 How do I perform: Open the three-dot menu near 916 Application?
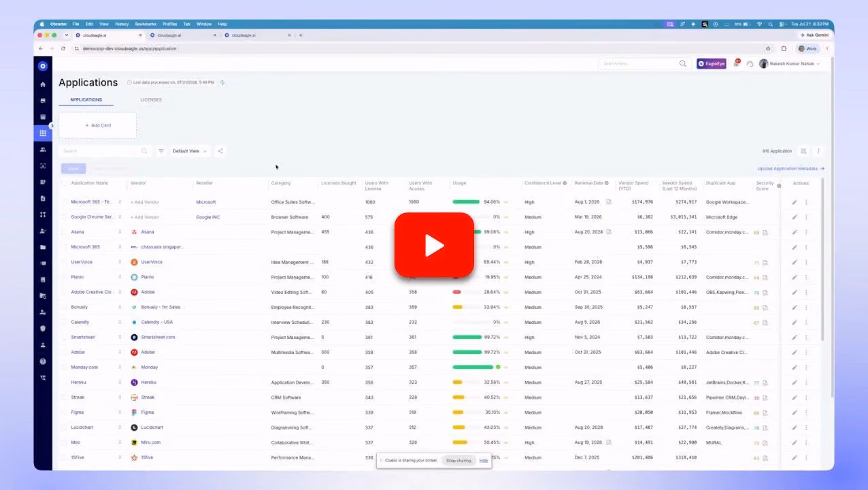pyautogui.click(x=818, y=151)
